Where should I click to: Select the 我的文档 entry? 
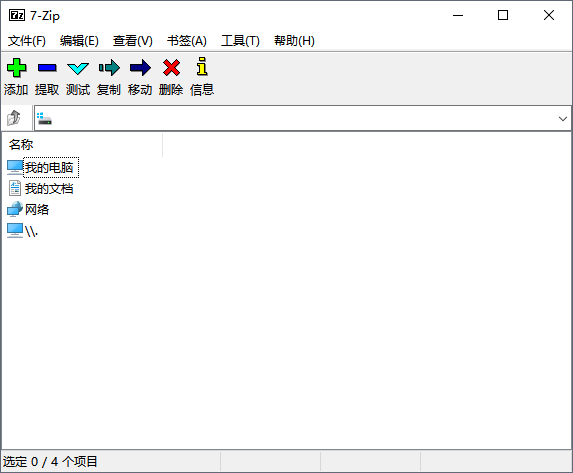coord(49,189)
